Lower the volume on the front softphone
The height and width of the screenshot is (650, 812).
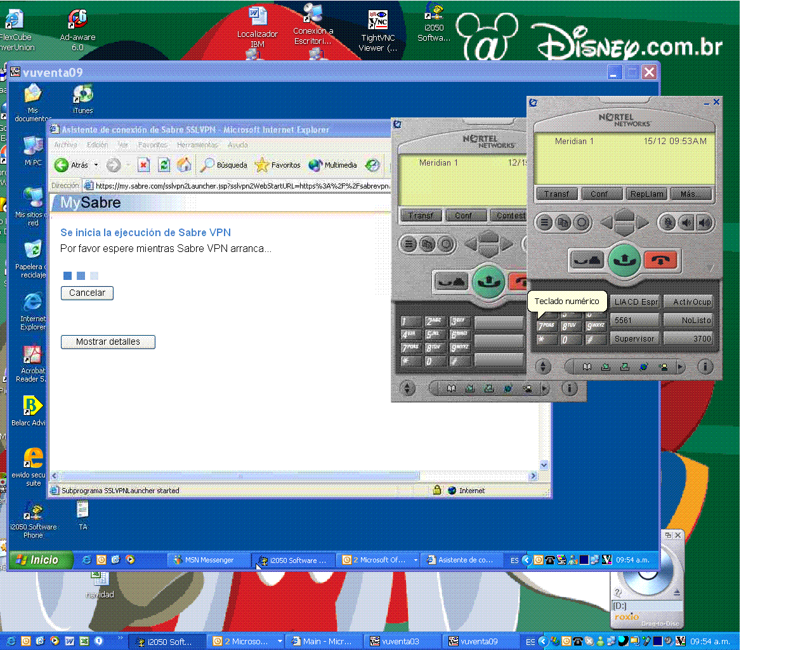(686, 222)
